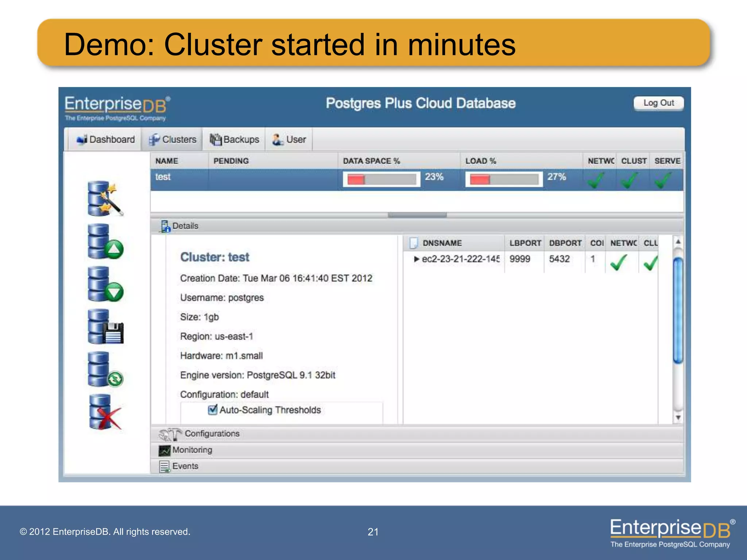Expand the ec2-23-21-222-145 node row
This screenshot has height=560, width=747.
[x=417, y=259]
